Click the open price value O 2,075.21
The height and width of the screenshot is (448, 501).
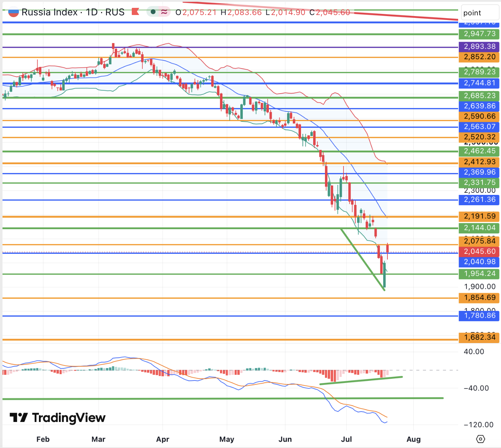pos(196,12)
